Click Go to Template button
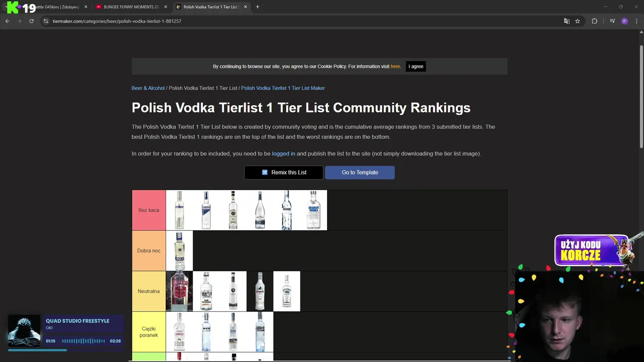The width and height of the screenshot is (644, 362). pyautogui.click(x=360, y=172)
